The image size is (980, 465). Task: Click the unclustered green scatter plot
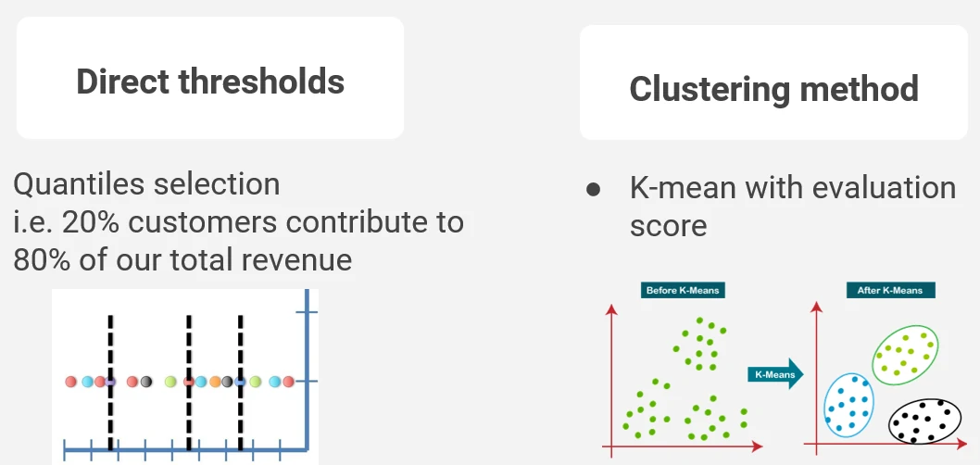685,380
